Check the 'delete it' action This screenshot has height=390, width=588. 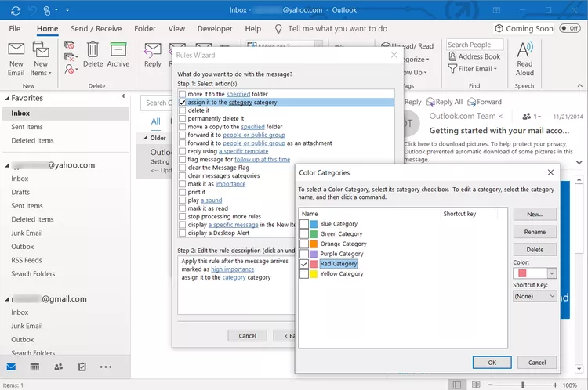(182, 110)
